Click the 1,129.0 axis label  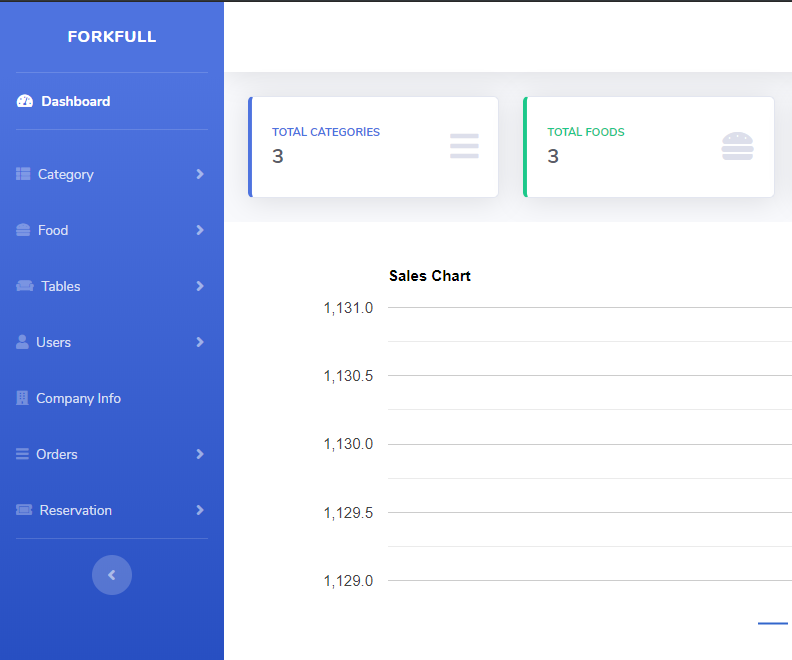click(348, 581)
